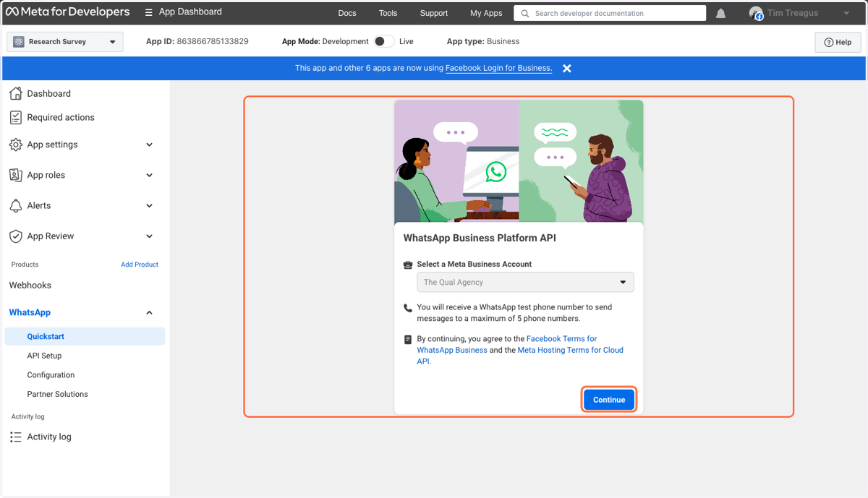The image size is (868, 498).
Task: Open Meta Hosting Terms for Cloud API link
Action: [520, 356]
